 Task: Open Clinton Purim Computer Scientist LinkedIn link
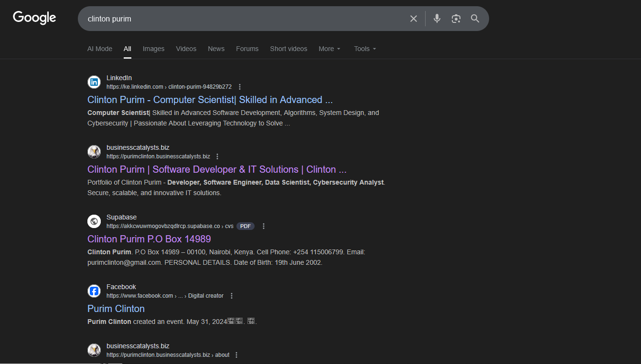click(210, 100)
